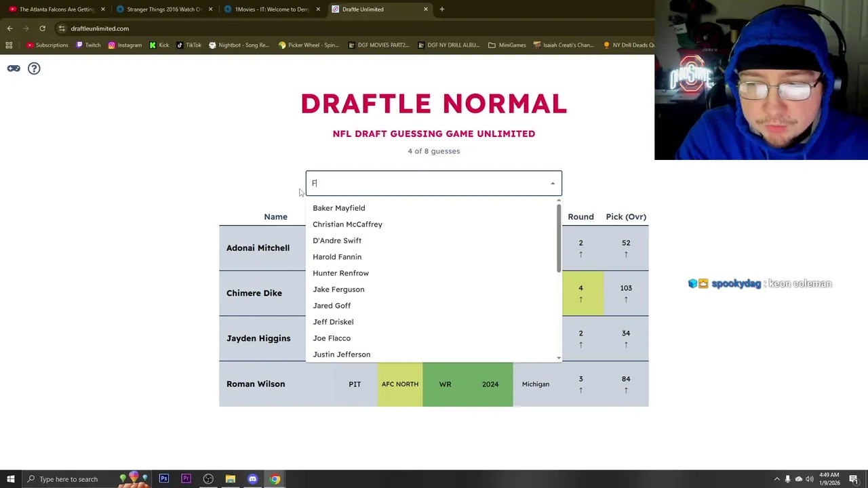Select Jake Ferguson from the list
Screen dimensions: 868x488
[433, 289]
